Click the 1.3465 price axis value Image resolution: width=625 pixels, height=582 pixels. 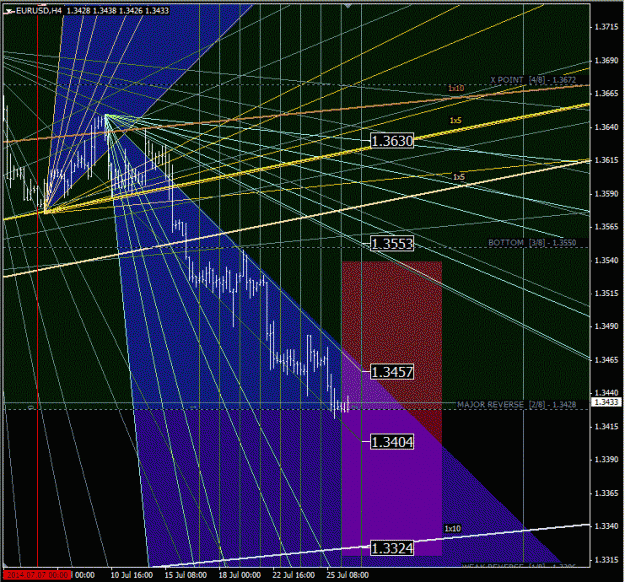pyautogui.click(x=606, y=360)
